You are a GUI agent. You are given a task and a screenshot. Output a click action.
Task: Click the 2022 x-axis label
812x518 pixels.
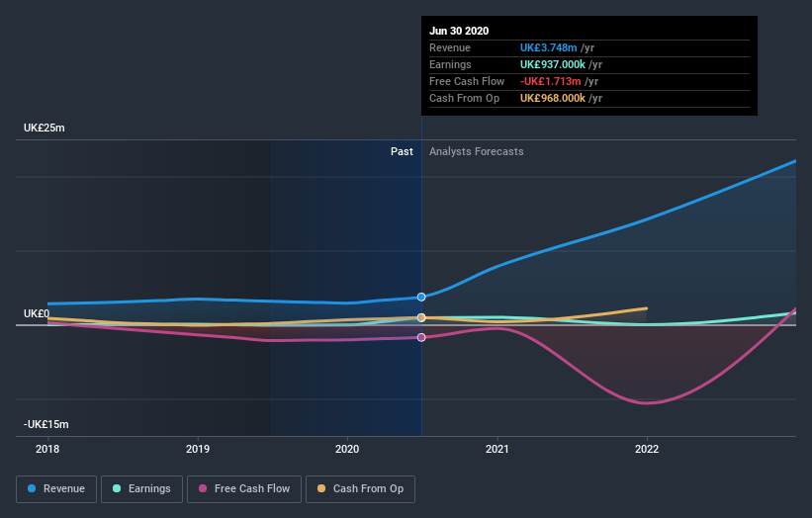coord(647,449)
